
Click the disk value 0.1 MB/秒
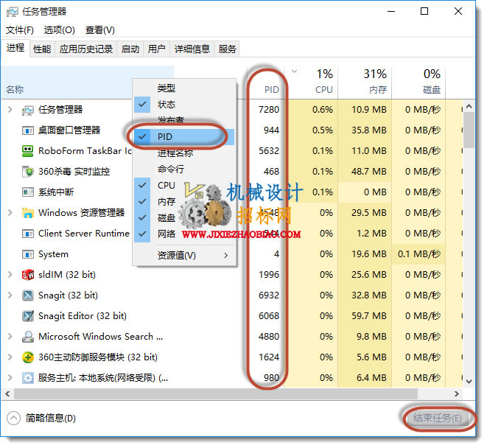point(419,254)
